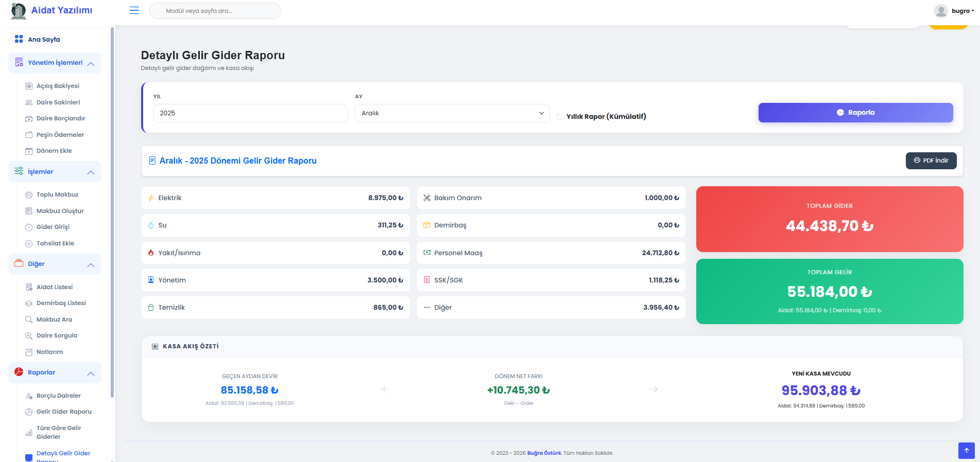The image size is (980, 462).
Task: Click the Bakım Onarım tools icon
Action: [427, 198]
